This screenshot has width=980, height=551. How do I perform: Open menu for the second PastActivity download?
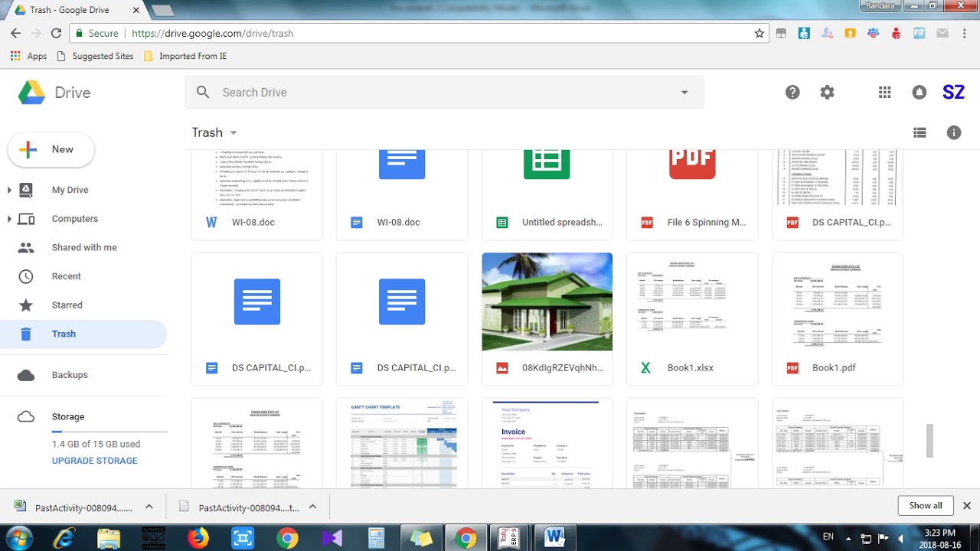[312, 507]
